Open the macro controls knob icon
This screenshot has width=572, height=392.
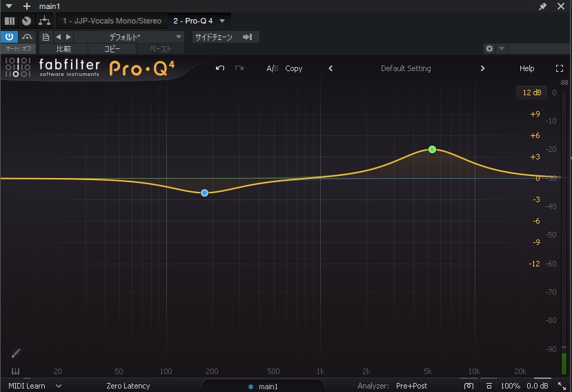pyautogui.click(x=26, y=21)
